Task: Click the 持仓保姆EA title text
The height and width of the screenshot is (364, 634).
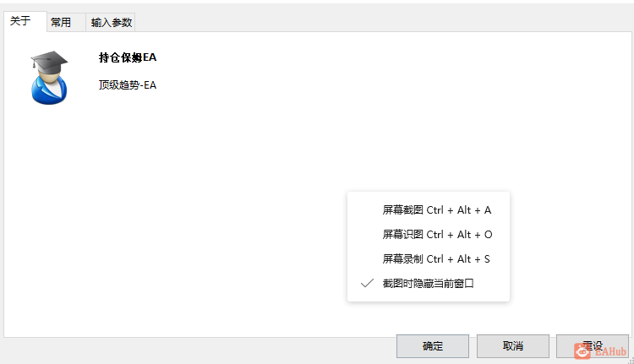Action: (128, 57)
